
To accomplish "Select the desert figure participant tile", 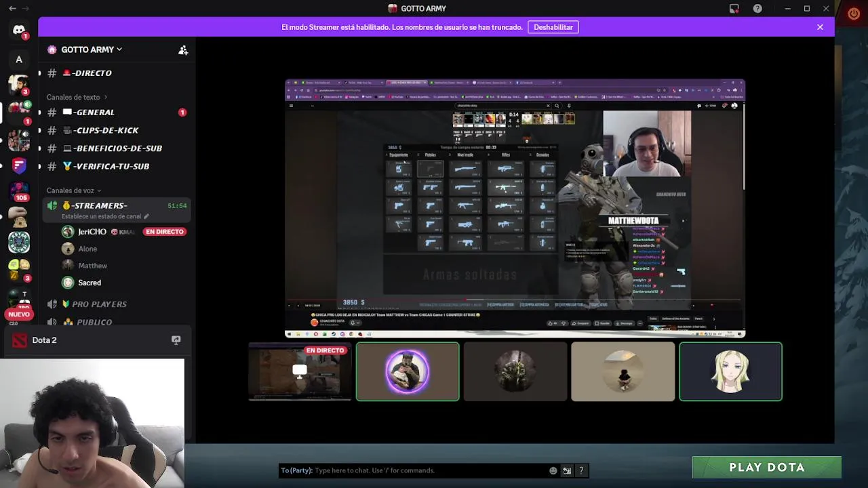I will point(623,371).
